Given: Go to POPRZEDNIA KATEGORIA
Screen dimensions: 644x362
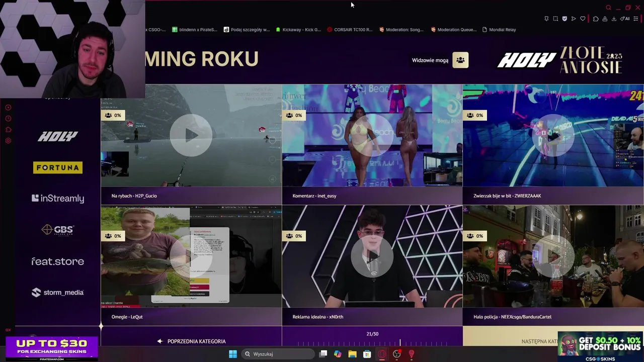Looking at the screenshot, I should pos(191,341).
